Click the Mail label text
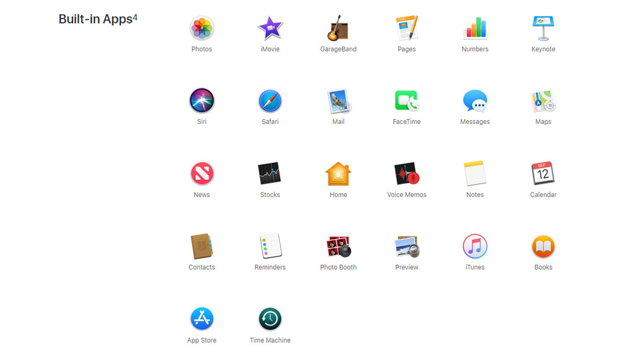 click(x=339, y=121)
